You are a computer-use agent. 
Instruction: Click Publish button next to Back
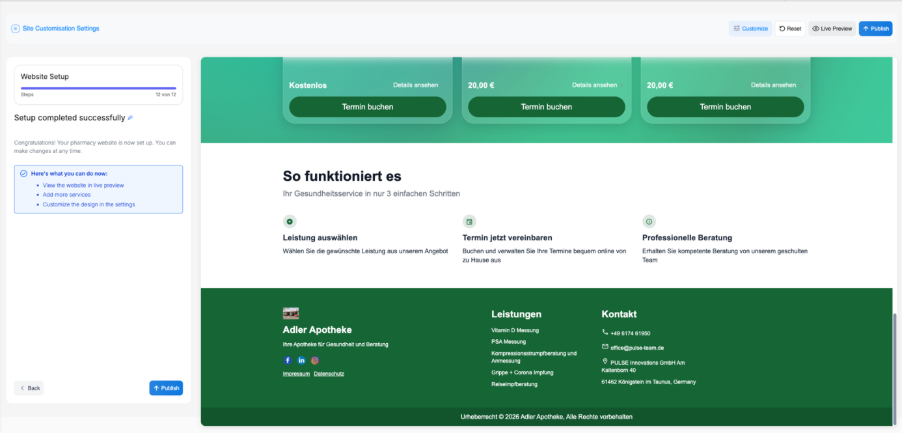click(x=166, y=388)
